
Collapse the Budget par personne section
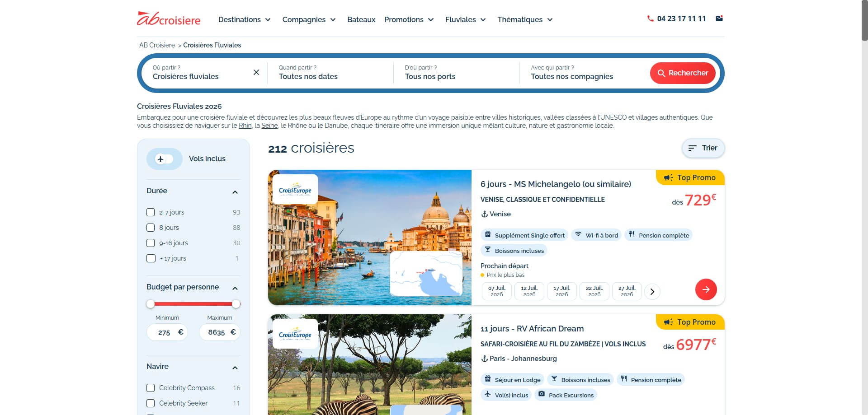pyautogui.click(x=235, y=288)
